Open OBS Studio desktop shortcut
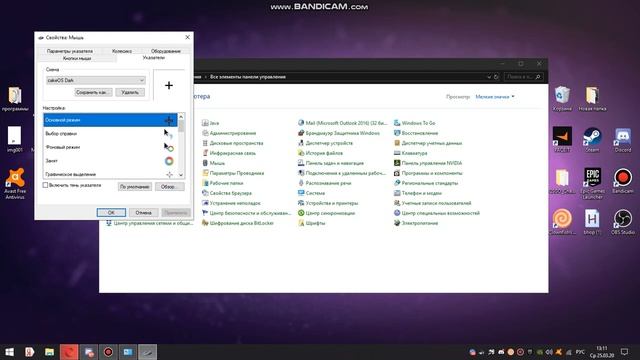This screenshot has width=640, height=360. click(x=622, y=222)
